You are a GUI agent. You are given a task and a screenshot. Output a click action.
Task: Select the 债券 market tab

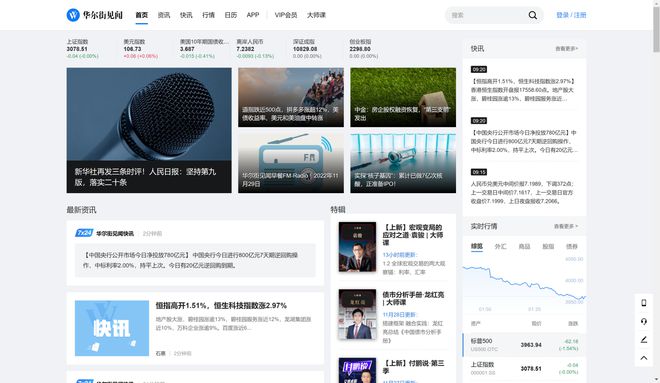572,246
